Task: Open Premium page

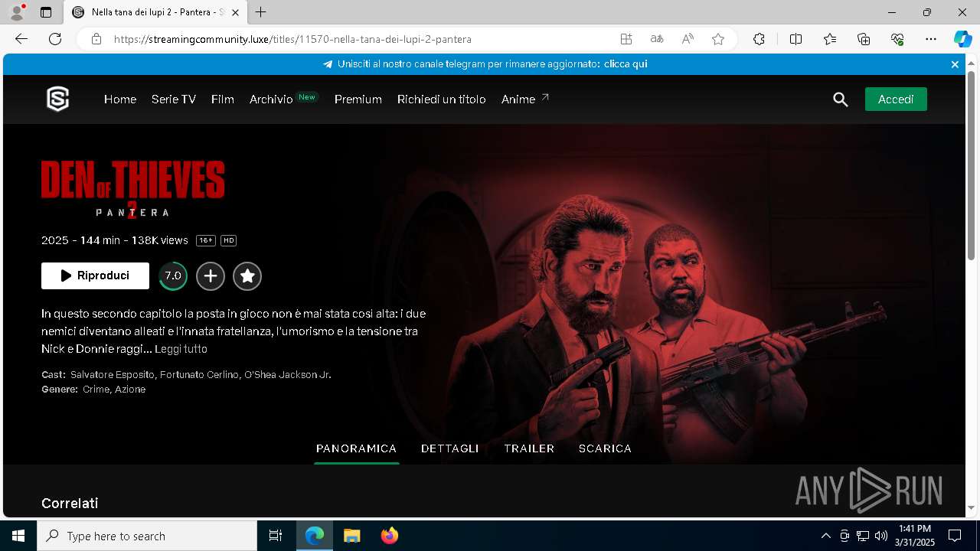Action: click(x=358, y=99)
